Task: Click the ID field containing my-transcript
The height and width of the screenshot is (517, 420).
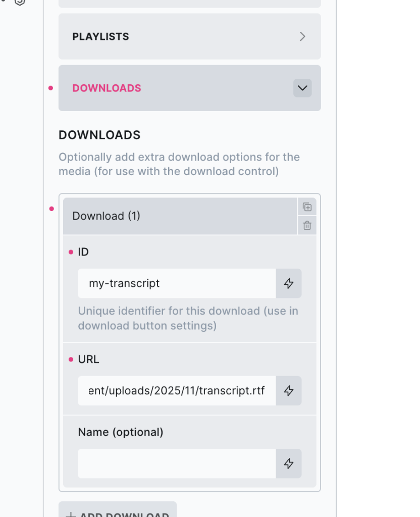Action: [177, 283]
